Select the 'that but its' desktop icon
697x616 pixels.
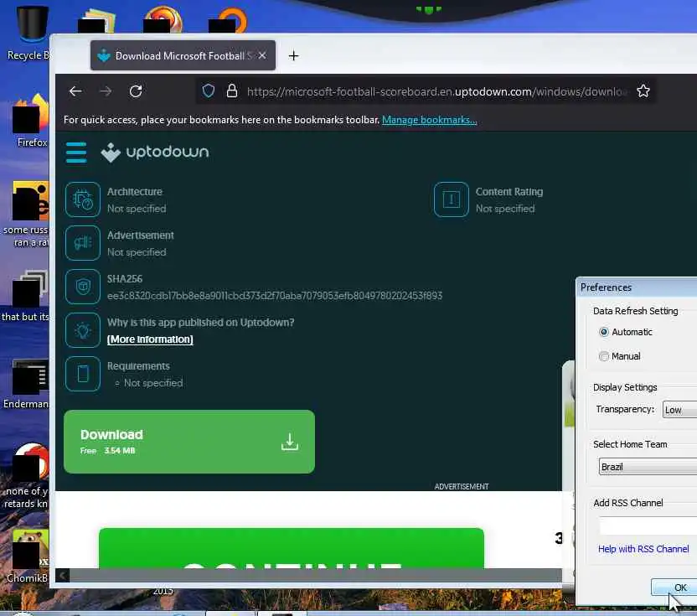(27, 296)
